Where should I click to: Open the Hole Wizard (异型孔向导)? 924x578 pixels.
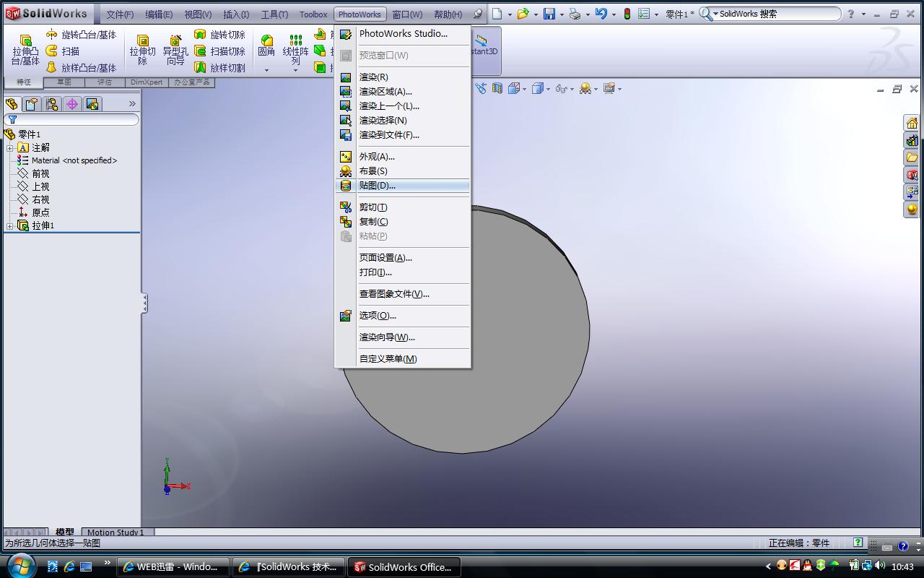pyautogui.click(x=175, y=50)
